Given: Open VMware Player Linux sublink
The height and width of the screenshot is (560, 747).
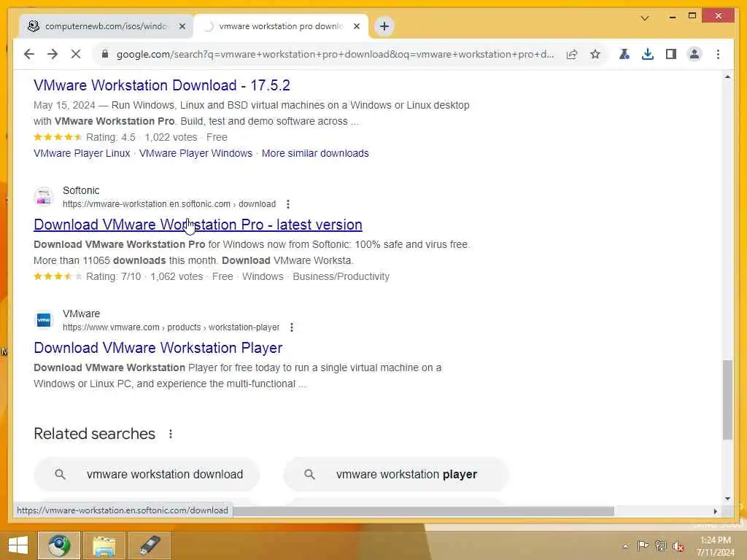Looking at the screenshot, I should pos(82,153).
